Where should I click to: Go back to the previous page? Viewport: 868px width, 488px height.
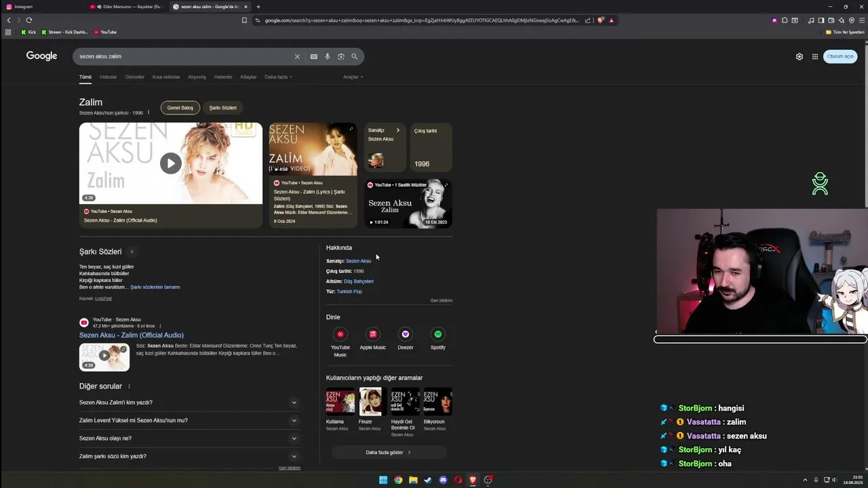tap(9, 20)
